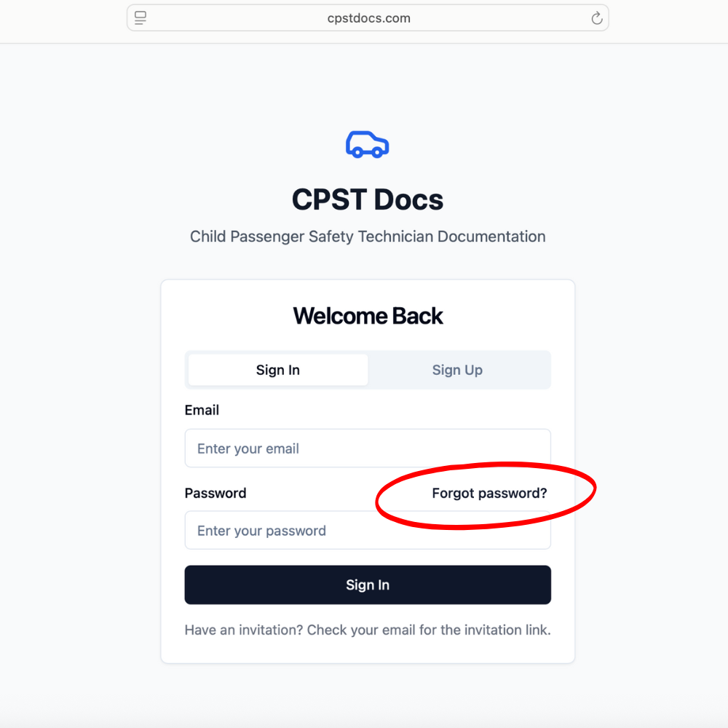Focus the Enter your email field
728x728 pixels.
[368, 448]
